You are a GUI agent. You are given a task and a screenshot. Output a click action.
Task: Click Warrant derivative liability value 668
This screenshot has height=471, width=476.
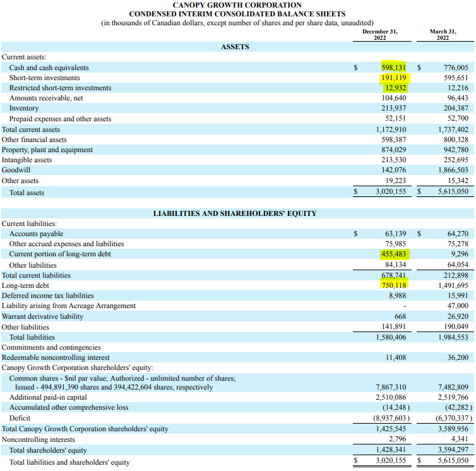[400, 316]
